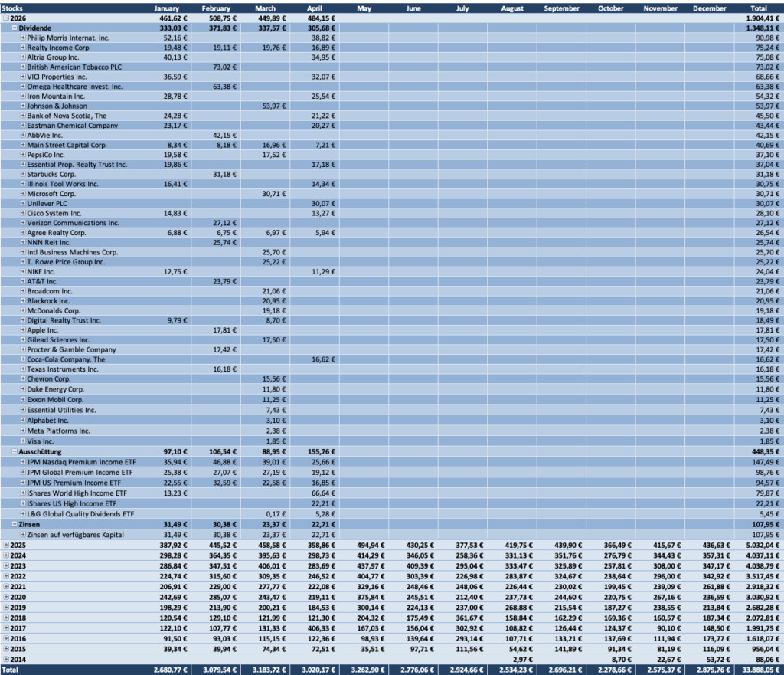784x675 pixels.
Task: Expand Main Street Capital Corp. row
Action: click(23, 145)
